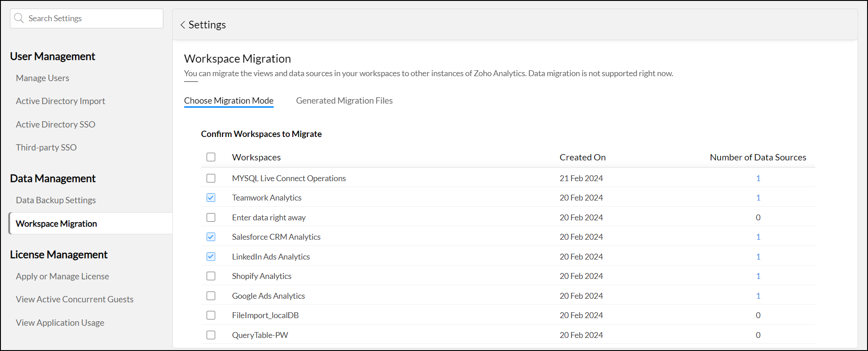Screen dimensions: 868x351
Task: Uncheck Salesforce CRM Analytics workspace
Action: pos(211,237)
